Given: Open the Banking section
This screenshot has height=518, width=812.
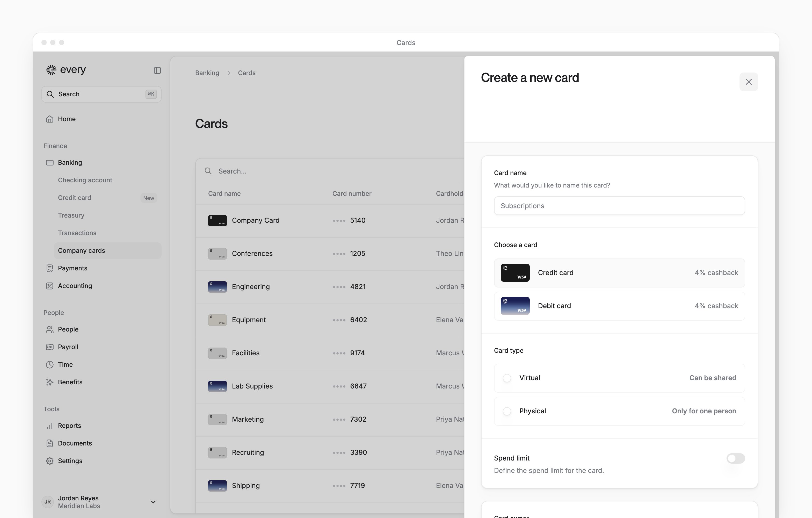Looking at the screenshot, I should point(101,162).
